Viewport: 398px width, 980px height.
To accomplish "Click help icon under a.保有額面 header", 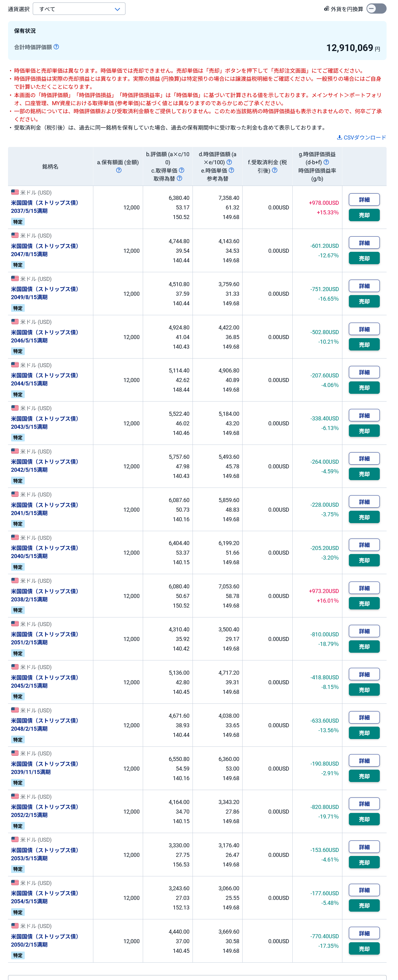I will pyautogui.click(x=119, y=170).
